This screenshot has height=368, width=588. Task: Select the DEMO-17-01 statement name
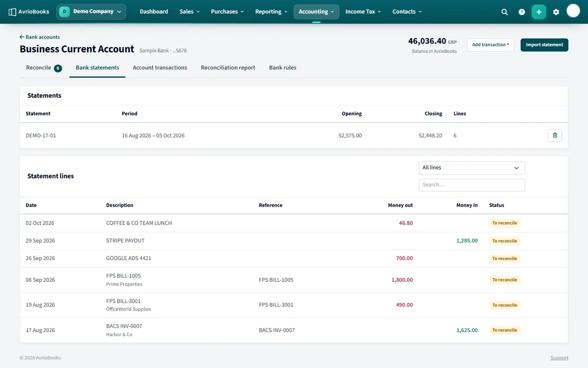pos(41,135)
